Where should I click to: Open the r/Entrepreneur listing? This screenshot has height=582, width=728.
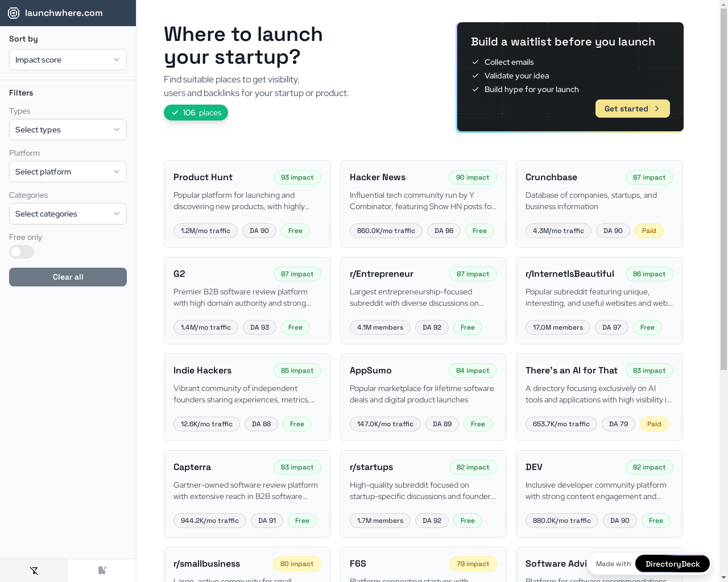423,301
